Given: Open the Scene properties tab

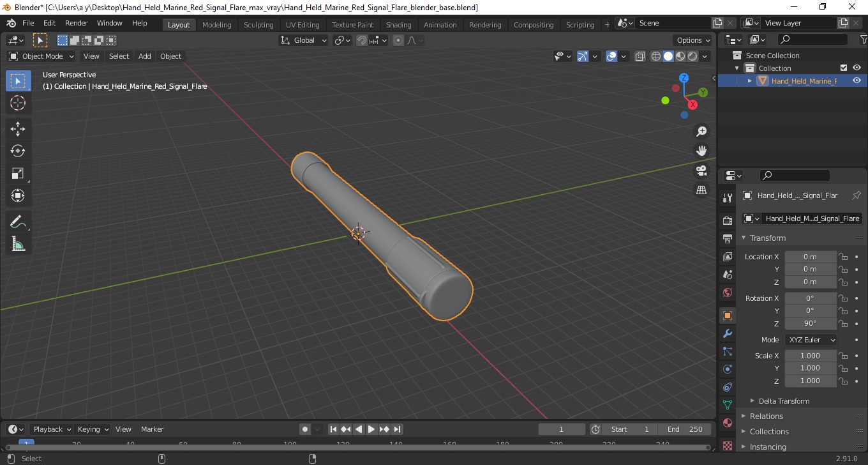Looking at the screenshot, I should tap(727, 275).
